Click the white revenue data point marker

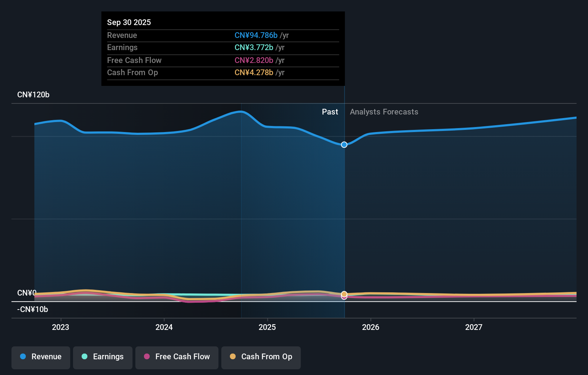344,145
